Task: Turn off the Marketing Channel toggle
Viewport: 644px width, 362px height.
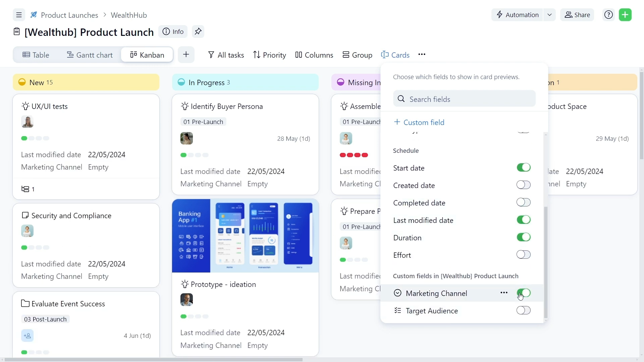Action: [524, 293]
